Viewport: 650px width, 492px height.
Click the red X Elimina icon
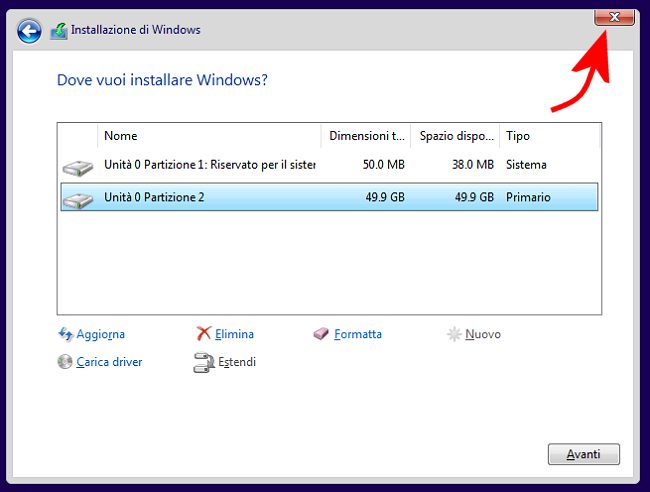point(204,333)
